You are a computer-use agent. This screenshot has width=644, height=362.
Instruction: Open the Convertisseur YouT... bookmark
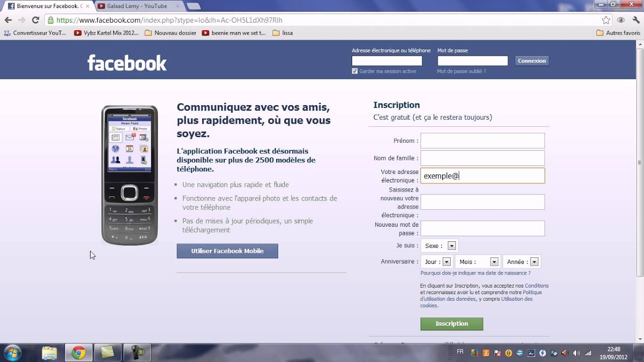click(35, 33)
